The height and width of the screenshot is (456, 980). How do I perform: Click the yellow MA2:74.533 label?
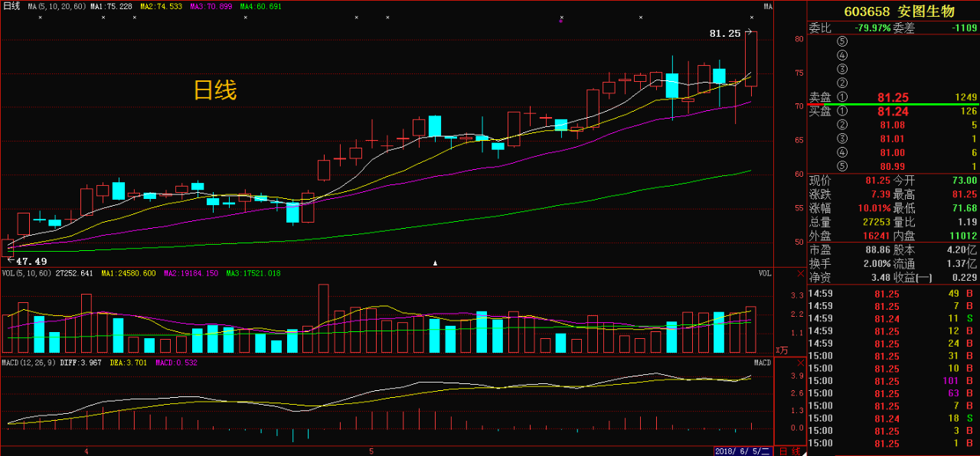click(161, 6)
